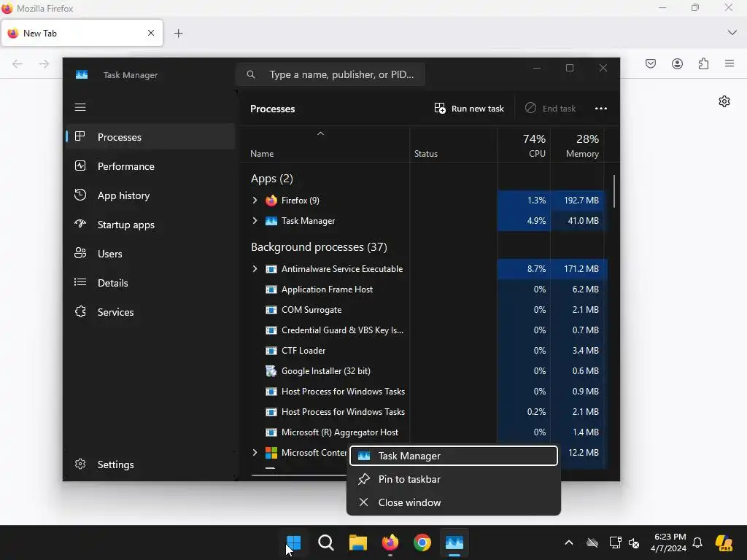Expand Antimalware Service Executable group
The height and width of the screenshot is (560, 747).
pos(255,268)
